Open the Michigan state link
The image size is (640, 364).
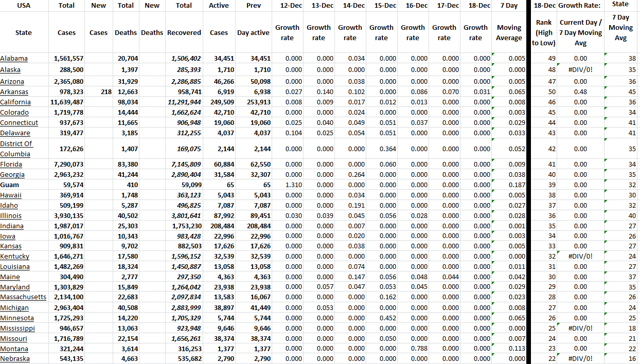(13, 307)
